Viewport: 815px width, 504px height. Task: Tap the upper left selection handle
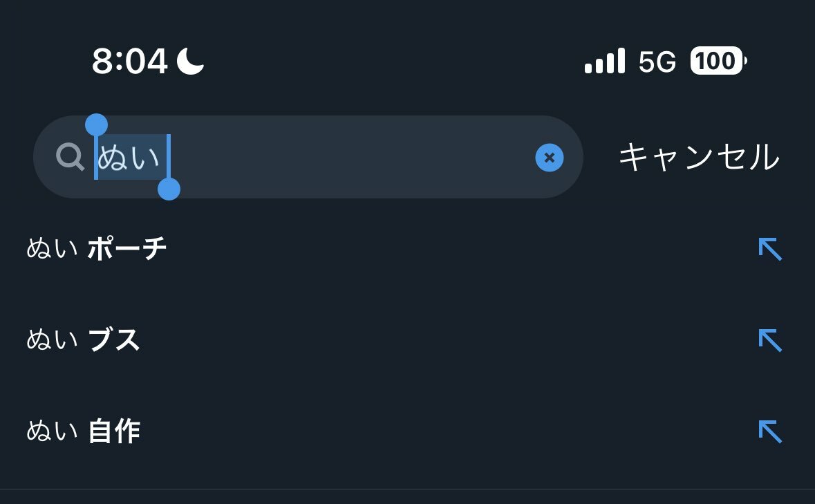tap(96, 125)
